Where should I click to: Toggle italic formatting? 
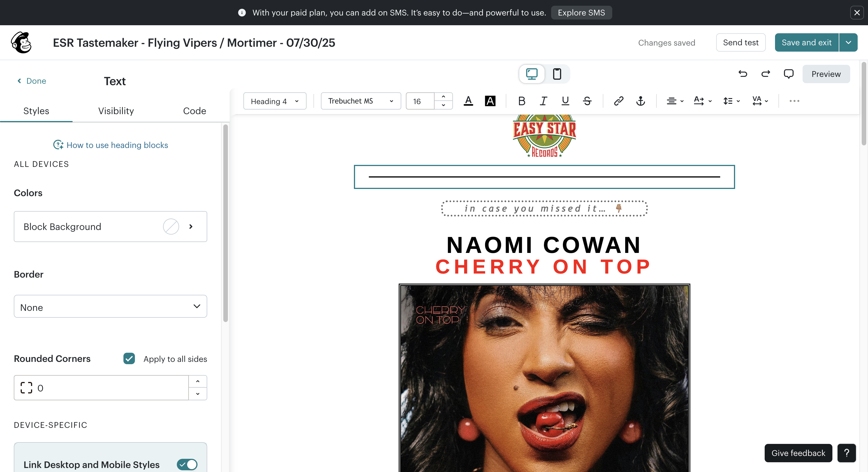tap(543, 101)
